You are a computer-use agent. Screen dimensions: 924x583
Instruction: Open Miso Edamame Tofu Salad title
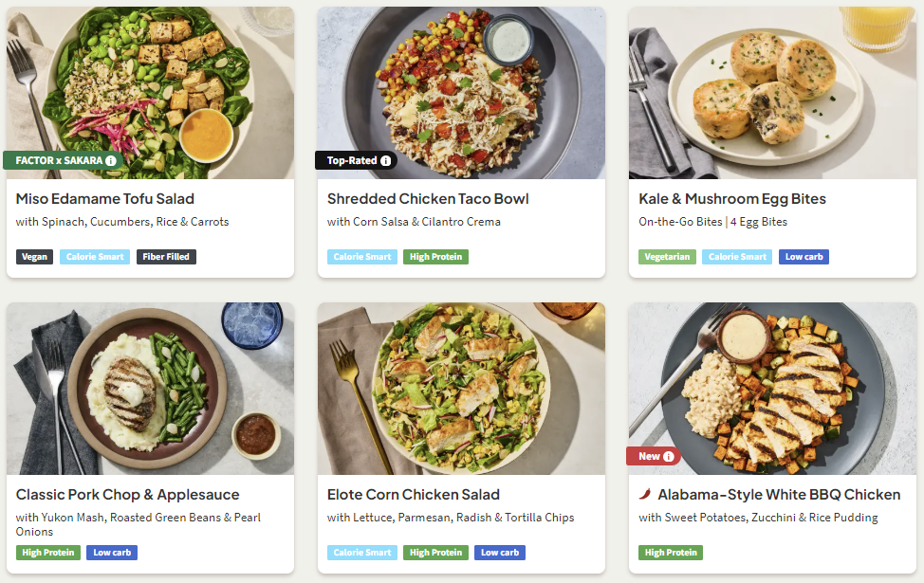[x=105, y=199]
